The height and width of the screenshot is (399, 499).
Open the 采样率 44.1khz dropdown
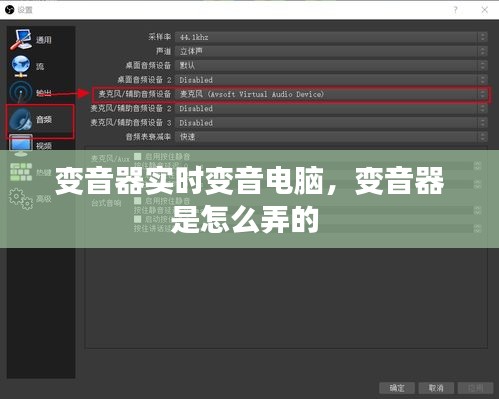(331, 37)
